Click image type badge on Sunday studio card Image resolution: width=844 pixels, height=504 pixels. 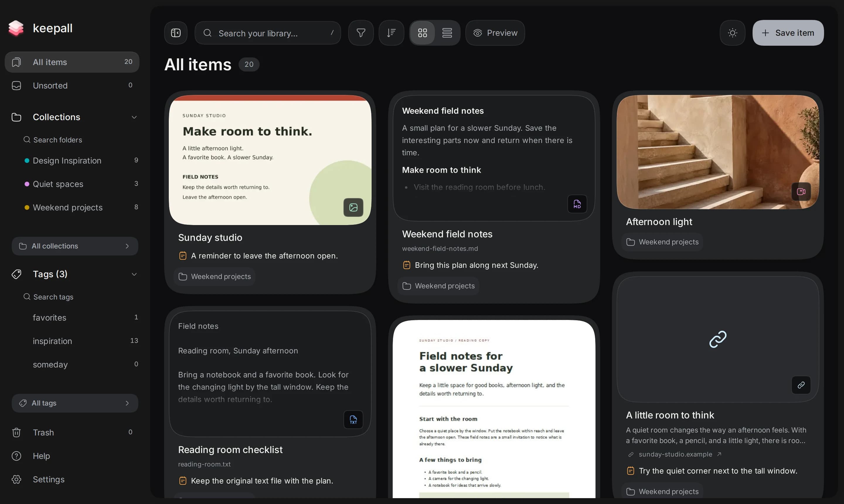(353, 207)
